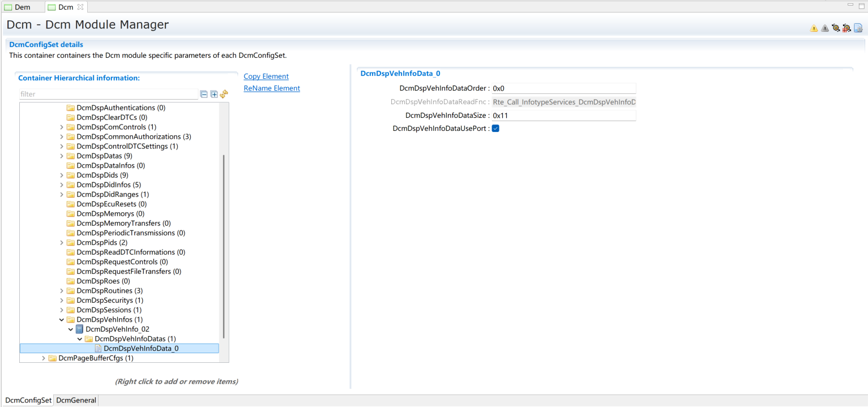Click the Copy Element link
The image size is (868, 407).
[x=266, y=76]
